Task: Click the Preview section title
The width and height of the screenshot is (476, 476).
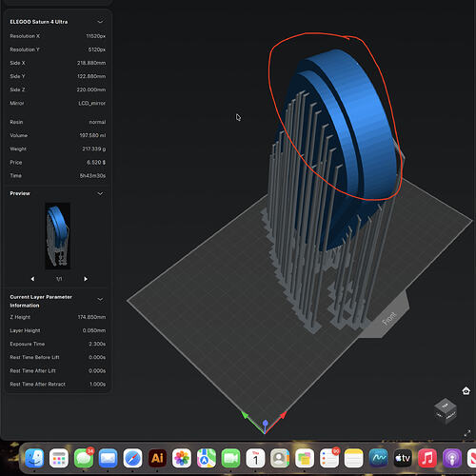Action: pyautogui.click(x=20, y=193)
